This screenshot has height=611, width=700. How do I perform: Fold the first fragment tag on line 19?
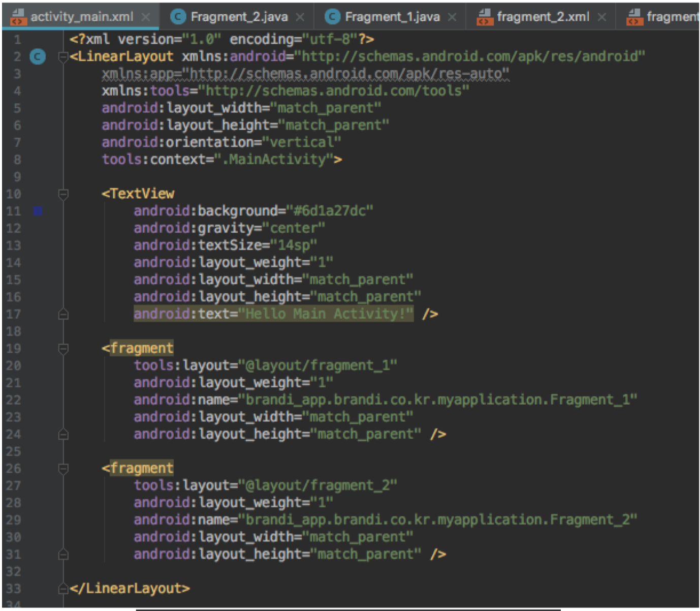(63, 348)
